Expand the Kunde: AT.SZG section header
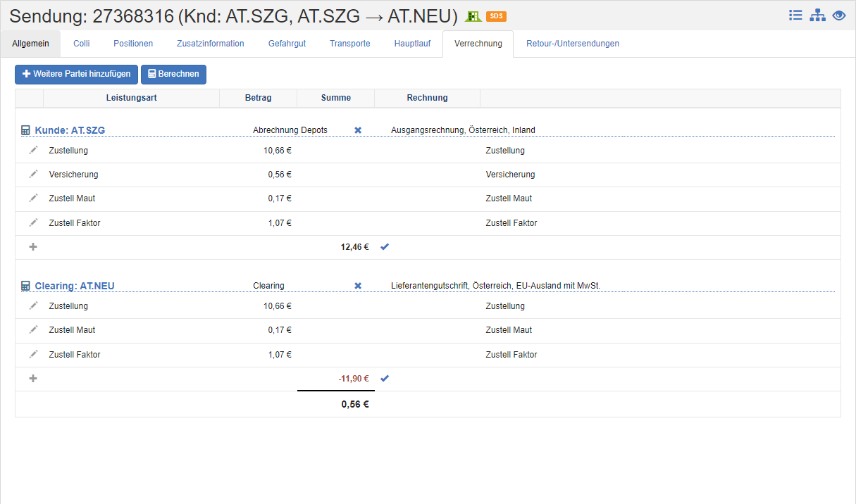Viewport: 856px width, 504px height. point(70,130)
